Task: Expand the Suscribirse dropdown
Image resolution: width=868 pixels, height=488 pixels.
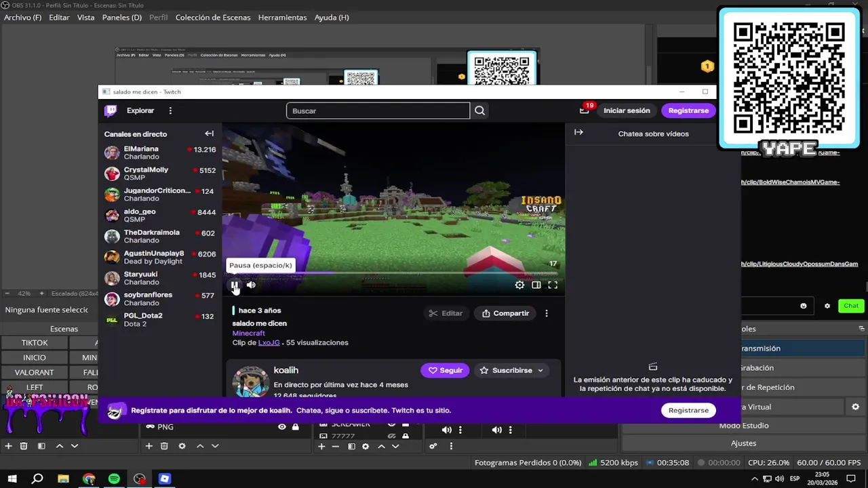Action: pyautogui.click(x=540, y=370)
